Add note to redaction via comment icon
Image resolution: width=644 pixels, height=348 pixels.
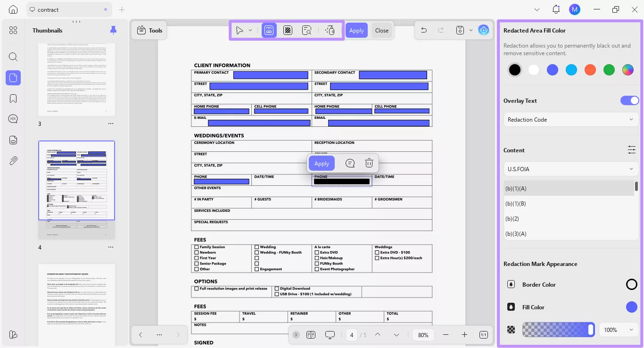coord(350,163)
